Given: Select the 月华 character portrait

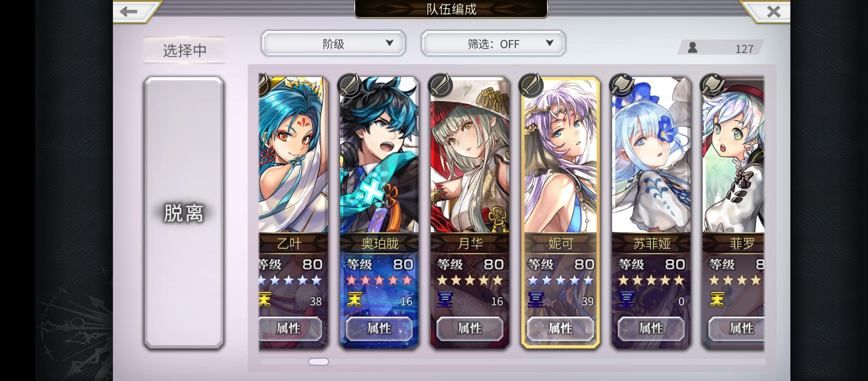Looking at the screenshot, I should [x=470, y=155].
